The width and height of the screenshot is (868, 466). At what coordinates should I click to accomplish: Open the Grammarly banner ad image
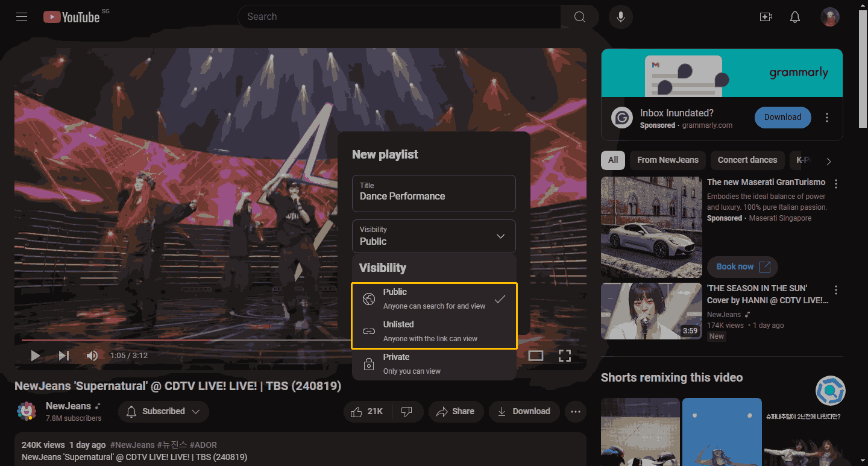tap(722, 73)
